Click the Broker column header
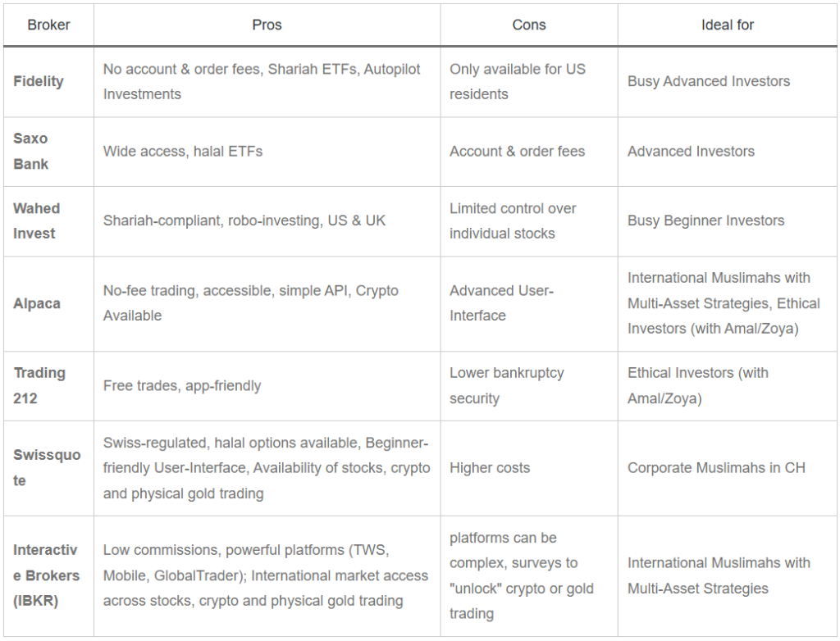The width and height of the screenshot is (840, 641). [48, 25]
